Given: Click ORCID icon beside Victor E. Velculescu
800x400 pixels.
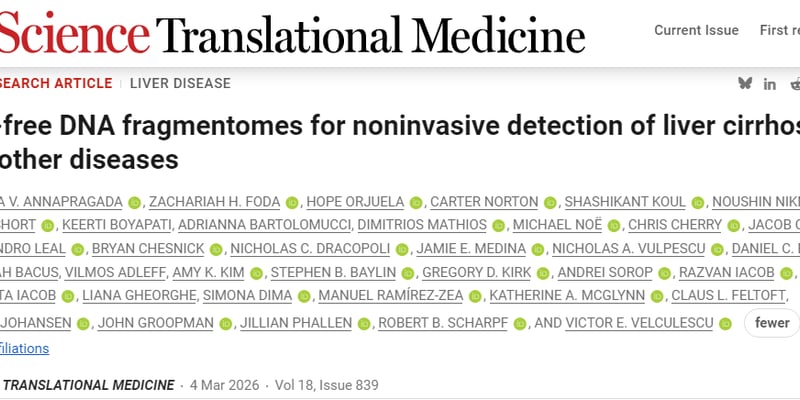Looking at the screenshot, I should [x=724, y=323].
